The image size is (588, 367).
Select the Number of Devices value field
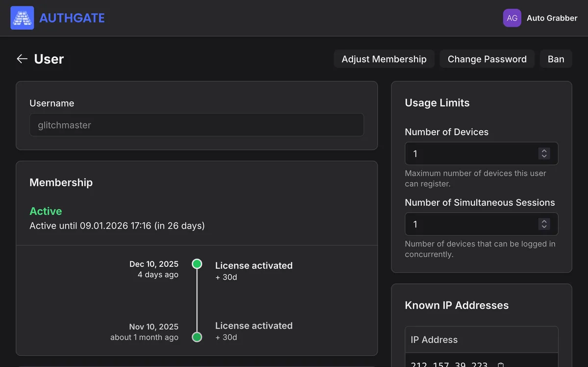[470, 153]
